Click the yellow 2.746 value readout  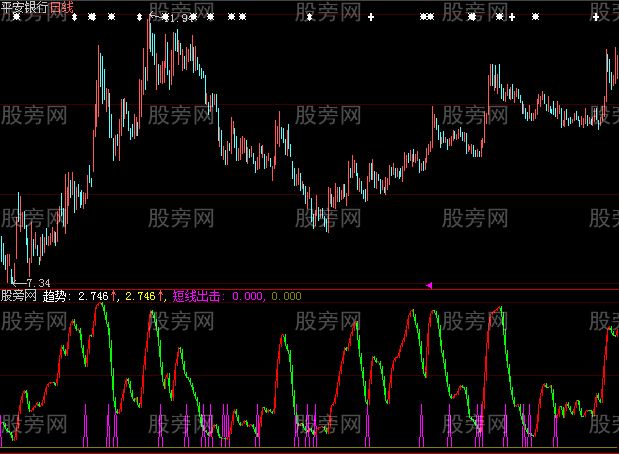pyautogui.click(x=139, y=296)
